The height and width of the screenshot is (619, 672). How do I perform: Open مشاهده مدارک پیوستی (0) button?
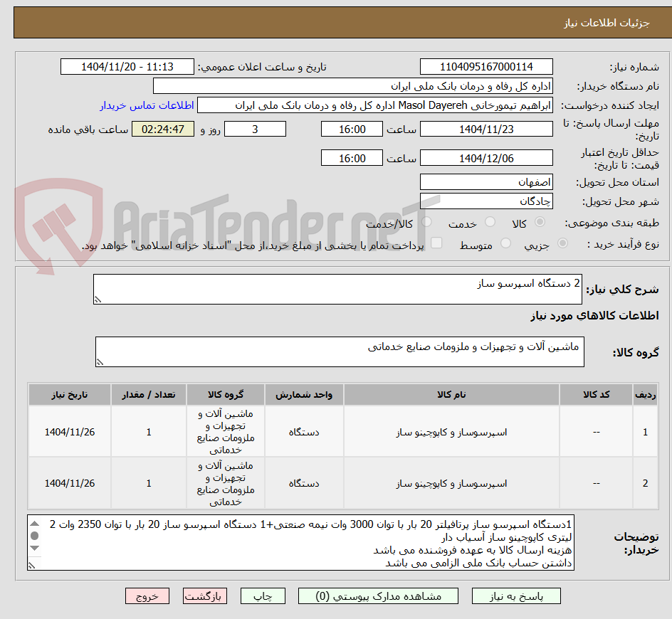378,596
